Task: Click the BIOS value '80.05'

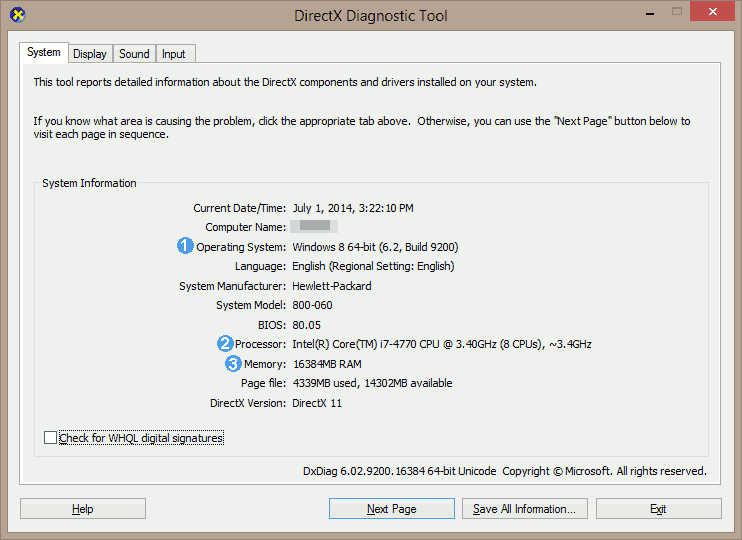Action: pyautogui.click(x=307, y=325)
